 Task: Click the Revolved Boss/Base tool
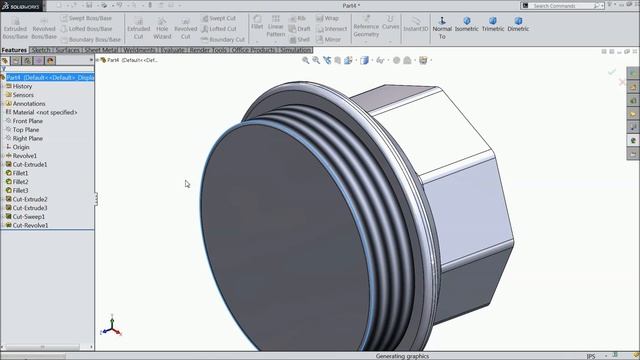click(44, 29)
